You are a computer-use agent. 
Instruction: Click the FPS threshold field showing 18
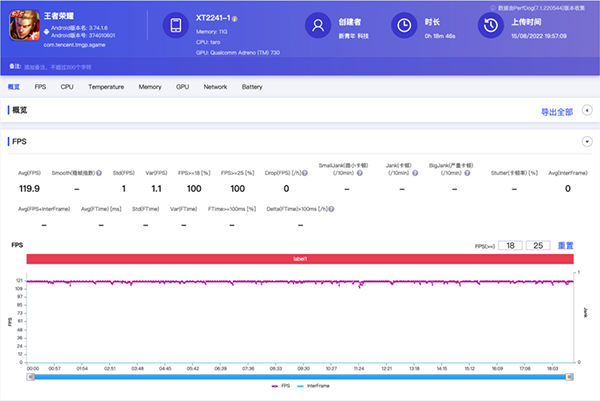[x=510, y=245]
